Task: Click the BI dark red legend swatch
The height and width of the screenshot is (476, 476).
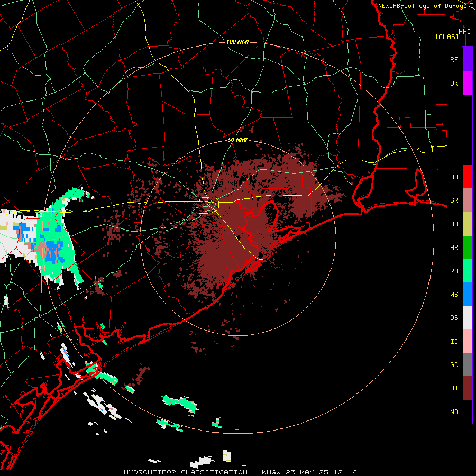Action: pyautogui.click(x=467, y=388)
